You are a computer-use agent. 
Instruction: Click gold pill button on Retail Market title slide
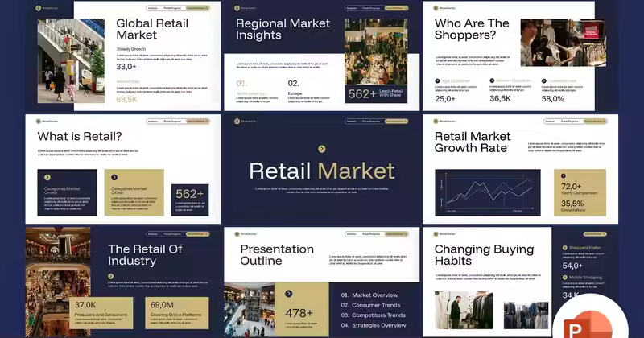coord(396,122)
